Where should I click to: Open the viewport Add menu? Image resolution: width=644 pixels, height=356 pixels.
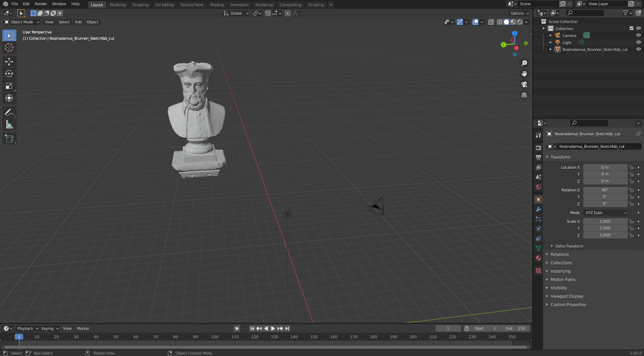(78, 22)
